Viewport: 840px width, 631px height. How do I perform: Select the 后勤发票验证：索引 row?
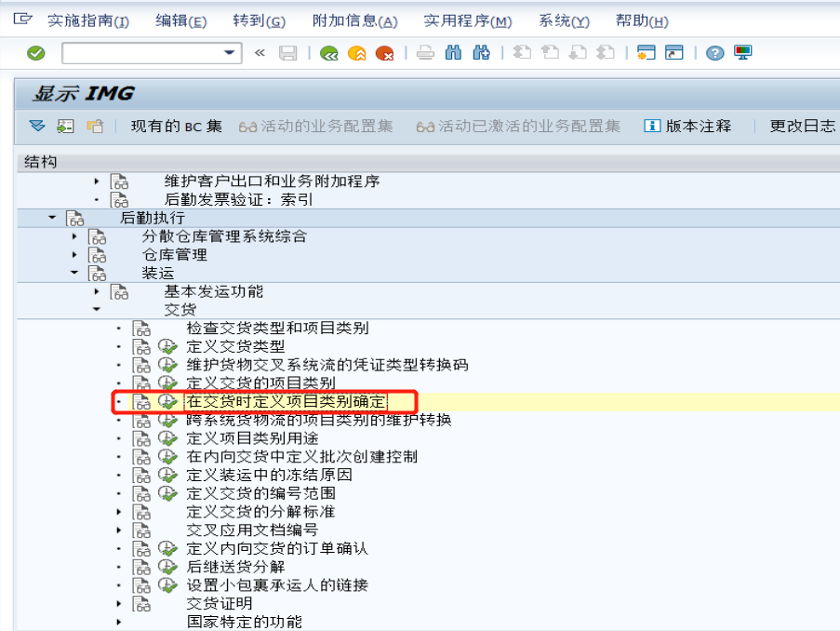(x=238, y=199)
